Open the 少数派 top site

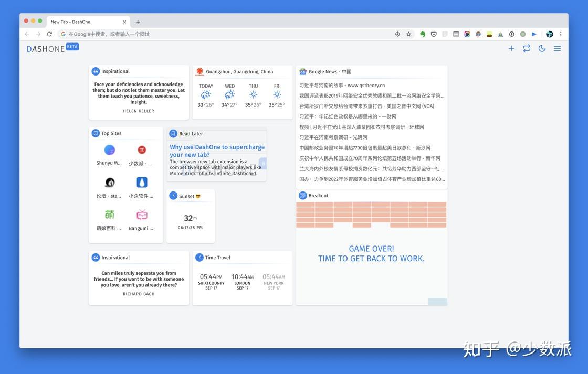tap(141, 155)
